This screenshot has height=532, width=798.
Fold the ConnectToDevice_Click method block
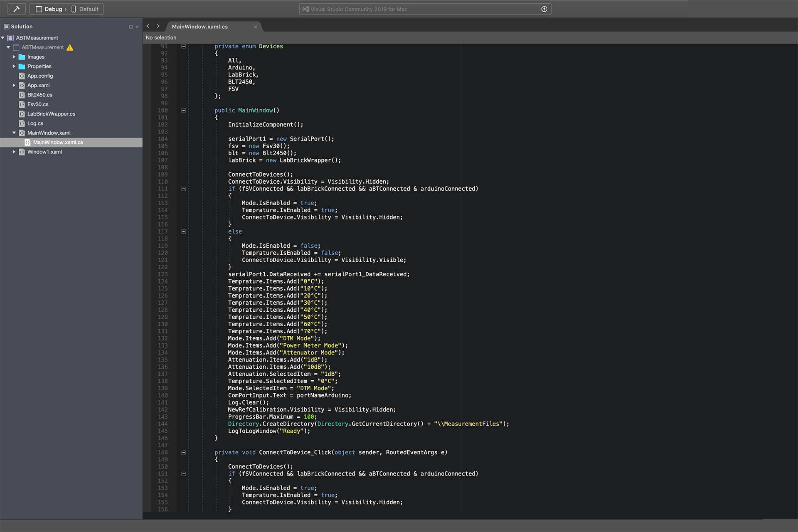(183, 453)
